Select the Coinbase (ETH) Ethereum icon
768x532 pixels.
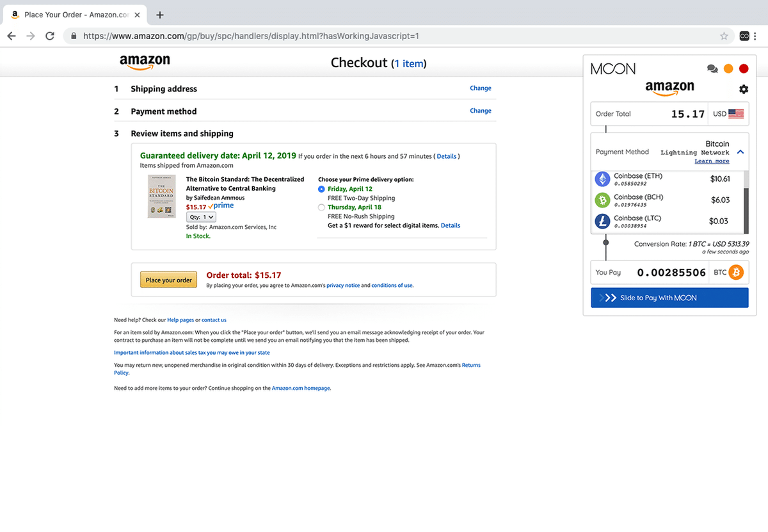[602, 179]
